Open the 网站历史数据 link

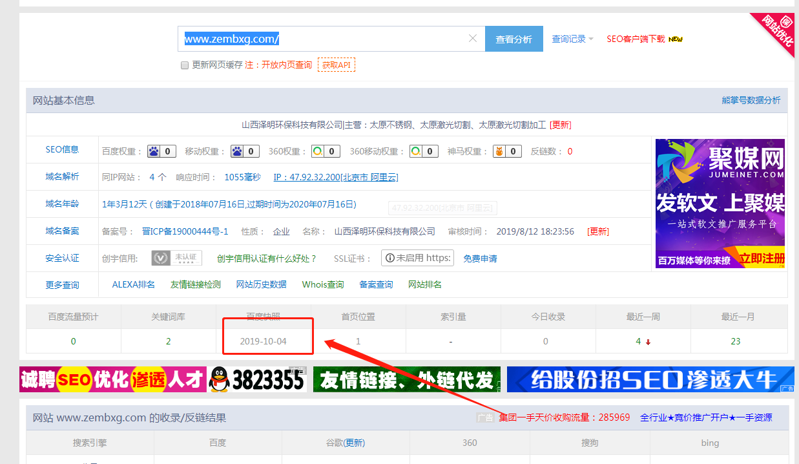(x=261, y=285)
